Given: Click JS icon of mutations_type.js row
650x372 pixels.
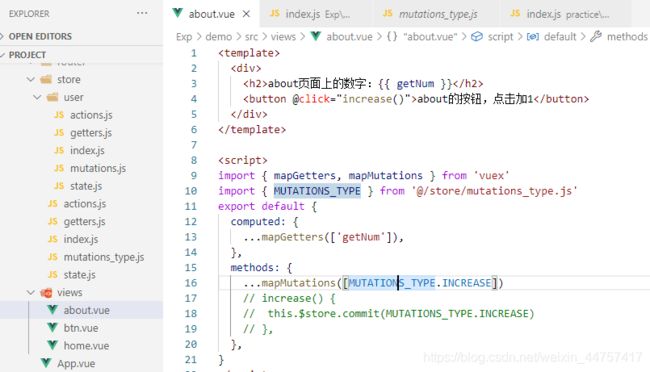Looking at the screenshot, I should pos(53,257).
